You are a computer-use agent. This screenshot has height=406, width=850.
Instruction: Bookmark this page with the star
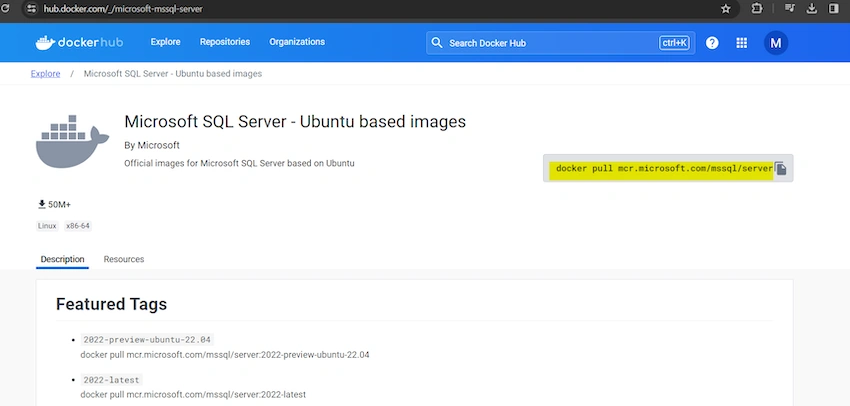pos(726,9)
